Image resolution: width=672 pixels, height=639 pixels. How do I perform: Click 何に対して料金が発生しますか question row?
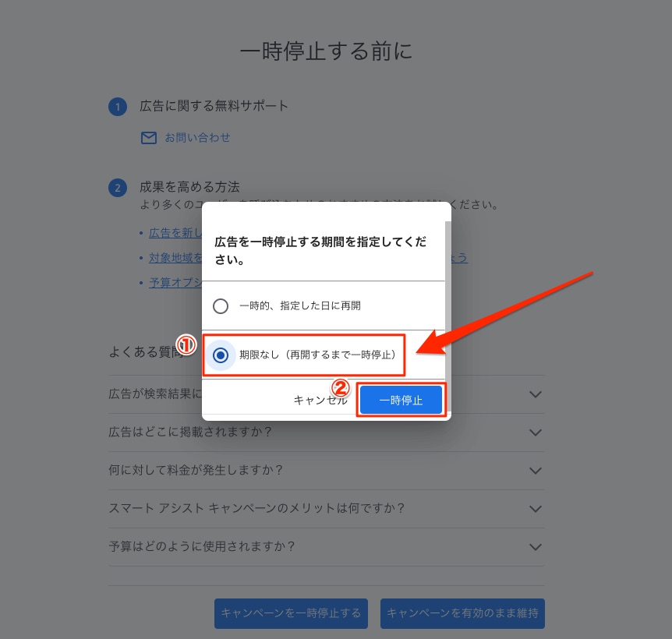pyautogui.click(x=327, y=471)
